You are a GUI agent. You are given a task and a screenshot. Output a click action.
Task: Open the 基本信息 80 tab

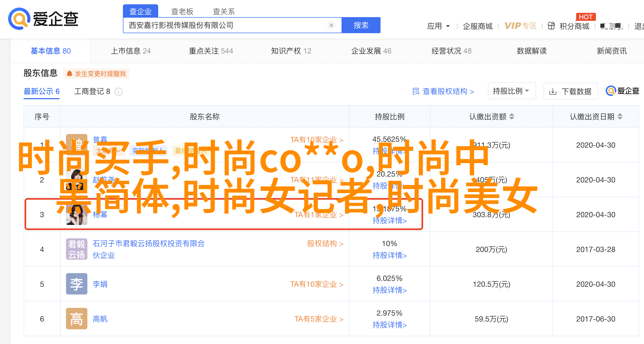pos(51,51)
